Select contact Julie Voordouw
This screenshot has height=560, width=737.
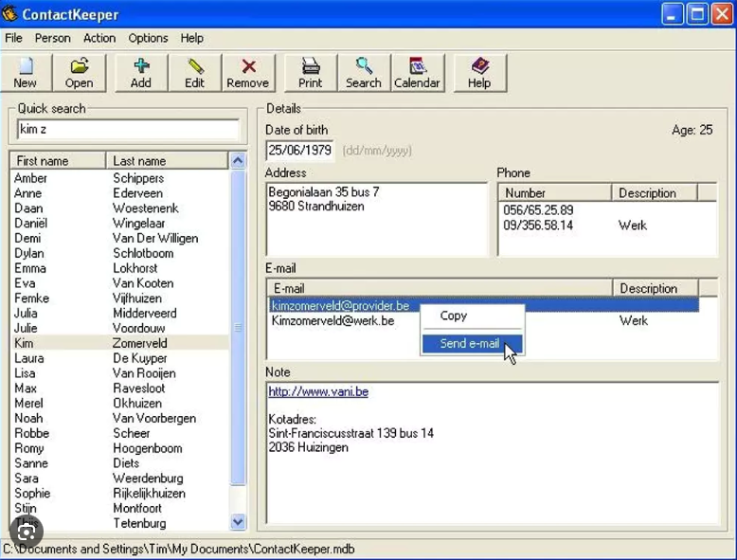[120, 328]
